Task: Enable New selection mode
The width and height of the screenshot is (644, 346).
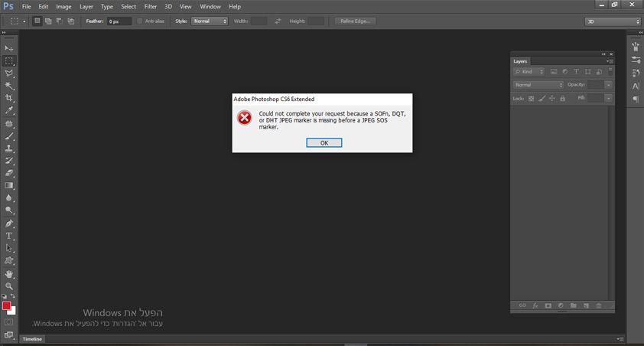Action: (37, 21)
